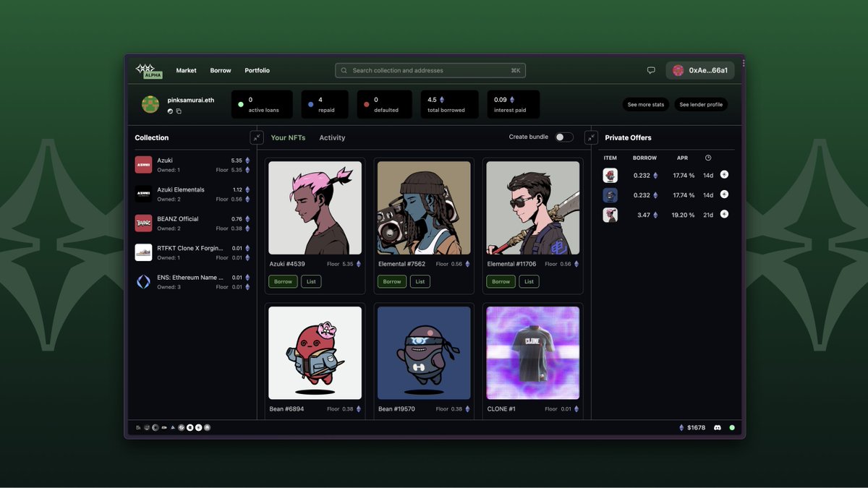Open the Bean #6894 thumbnail

(315, 353)
